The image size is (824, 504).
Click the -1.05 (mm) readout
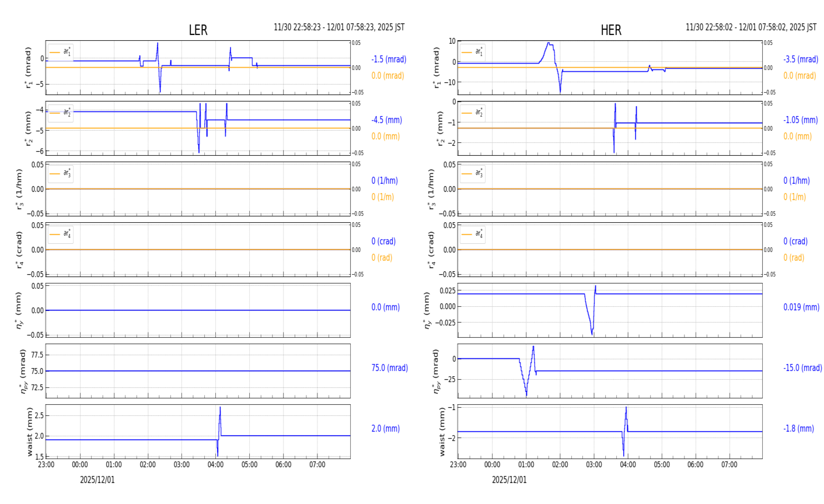pos(801,120)
